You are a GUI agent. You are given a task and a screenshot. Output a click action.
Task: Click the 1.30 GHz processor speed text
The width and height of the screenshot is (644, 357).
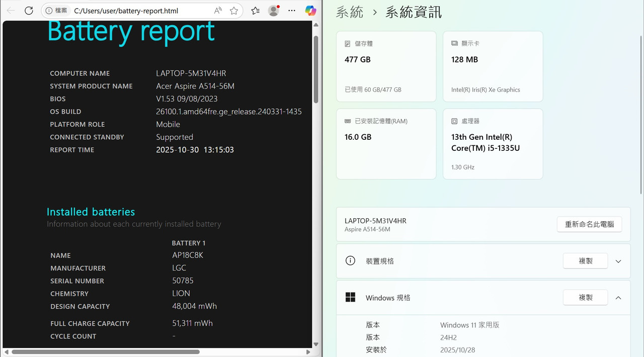pos(463,167)
